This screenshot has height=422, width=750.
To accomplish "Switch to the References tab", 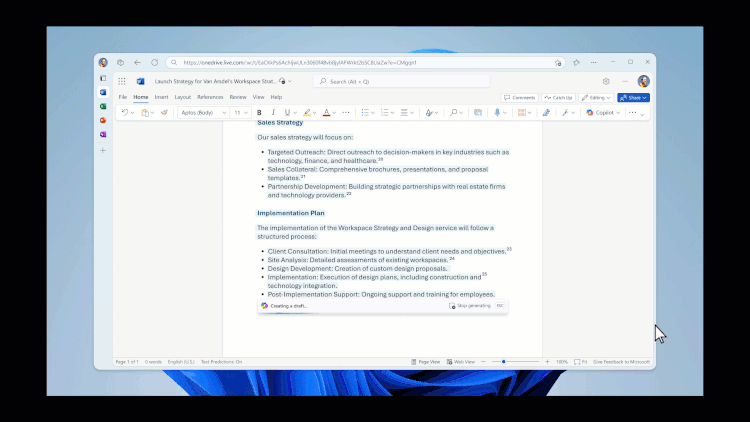I will pos(210,97).
